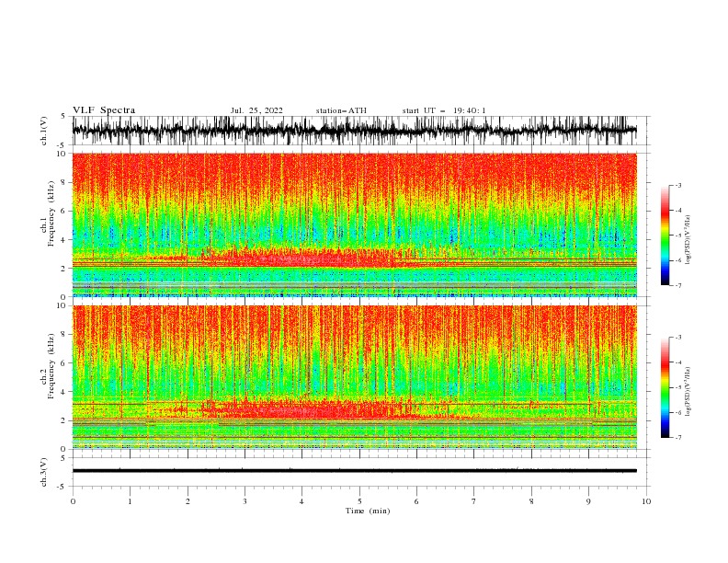Click the time axis tick label '5'
This screenshot has height=563, width=728.
(x=359, y=501)
